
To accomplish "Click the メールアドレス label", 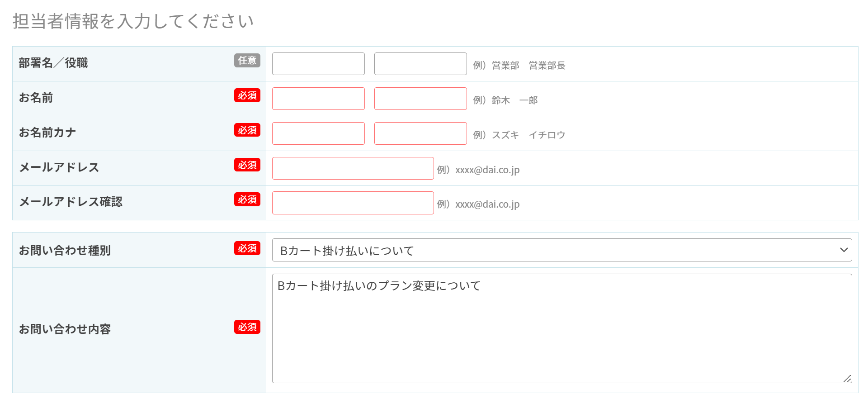I will tap(59, 167).
